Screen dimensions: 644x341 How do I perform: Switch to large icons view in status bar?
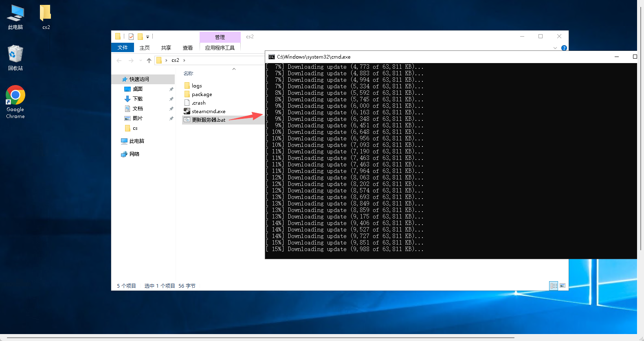click(563, 286)
